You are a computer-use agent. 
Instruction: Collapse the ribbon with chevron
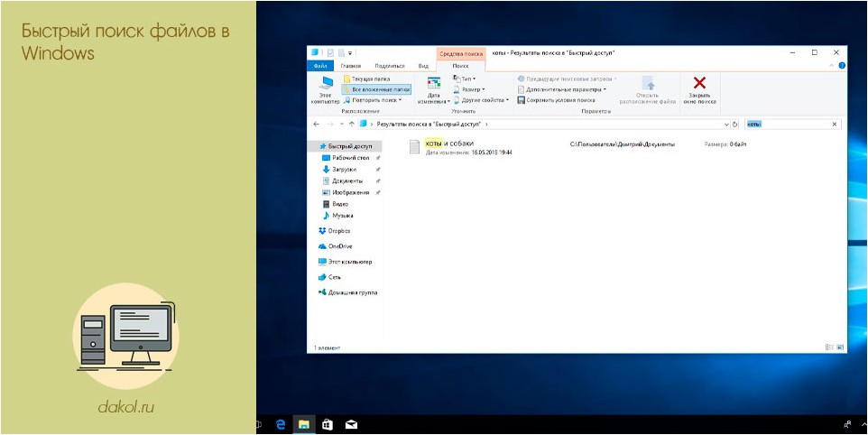pos(831,66)
